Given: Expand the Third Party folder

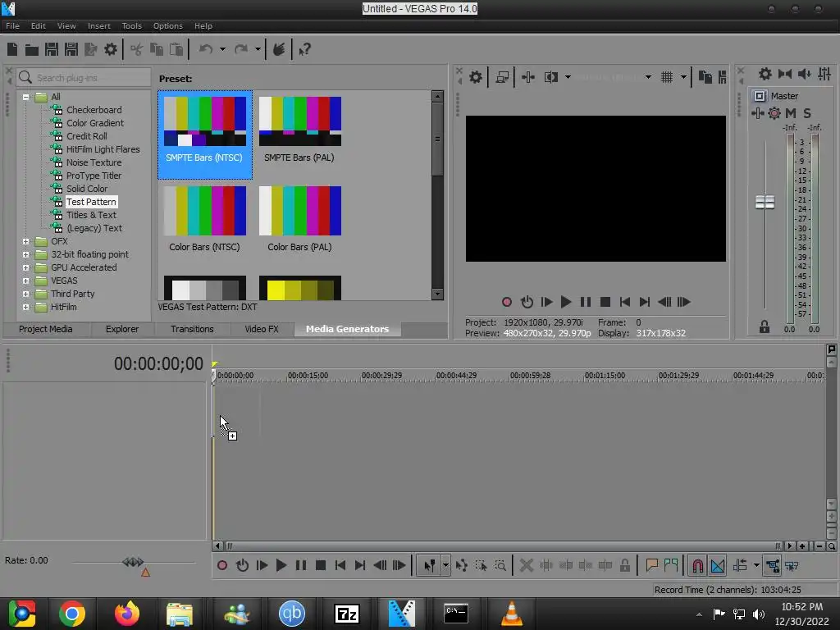Looking at the screenshot, I should point(25,294).
